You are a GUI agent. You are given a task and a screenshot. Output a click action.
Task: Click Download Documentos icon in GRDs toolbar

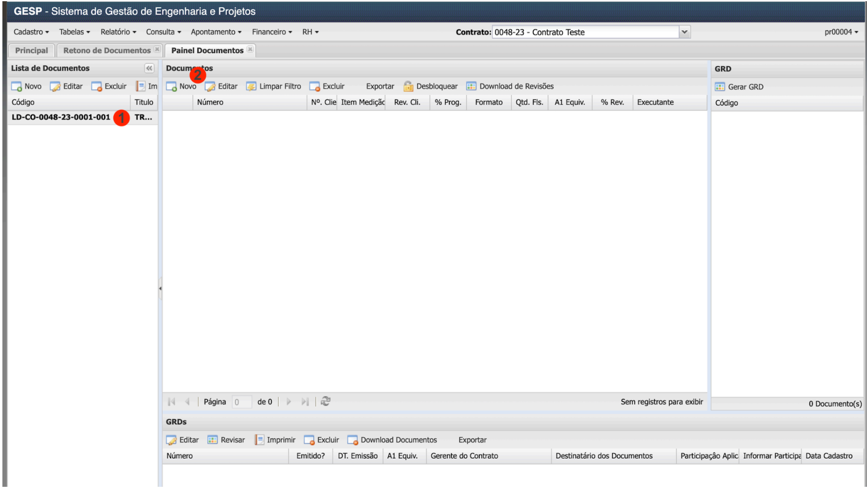(x=352, y=440)
